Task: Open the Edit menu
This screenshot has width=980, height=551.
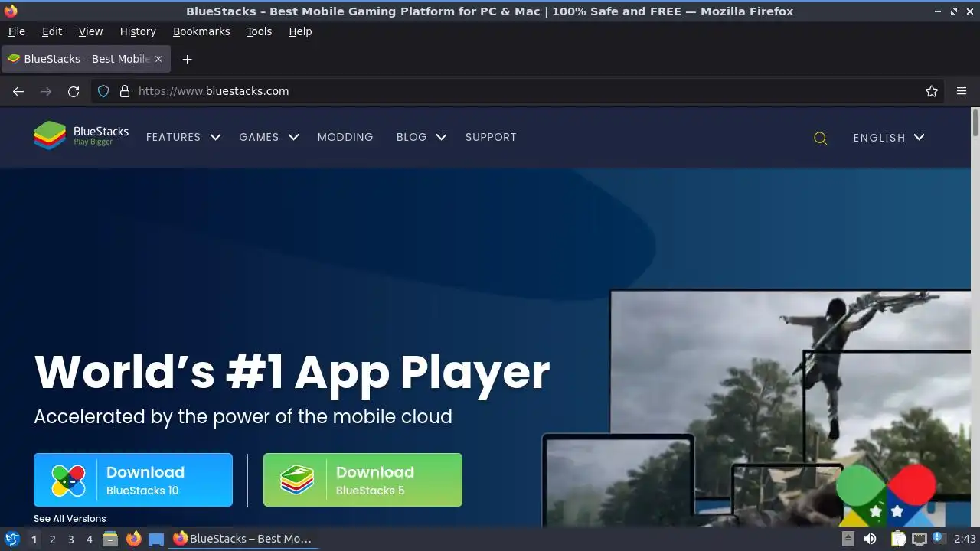Action: coord(52,31)
